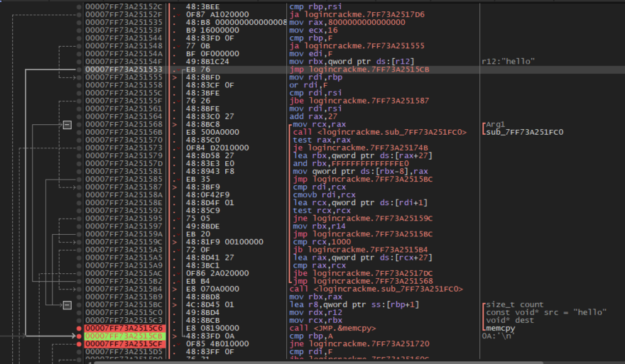Select address 00007FF73A2515C3
The image size is (625, 364).
[x=124, y=321]
